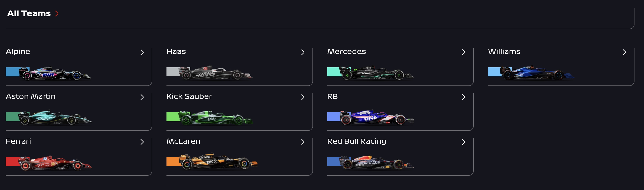Click the Aston Martin chevron arrow
The height and width of the screenshot is (190, 644).
(x=142, y=97)
